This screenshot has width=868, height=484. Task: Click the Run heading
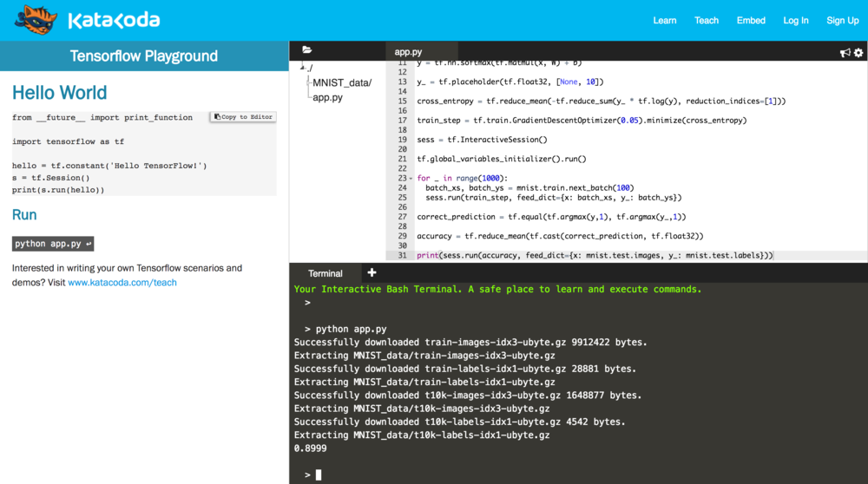pos(24,214)
